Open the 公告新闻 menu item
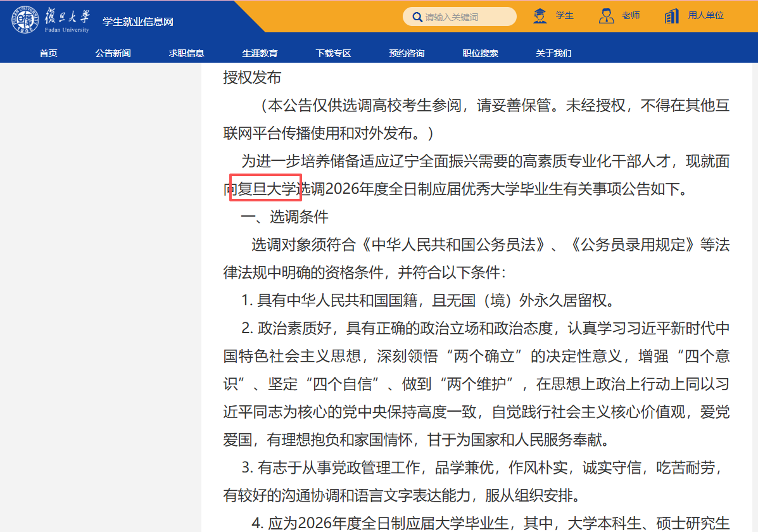Screen dimensions: 758x532 tap(113, 53)
